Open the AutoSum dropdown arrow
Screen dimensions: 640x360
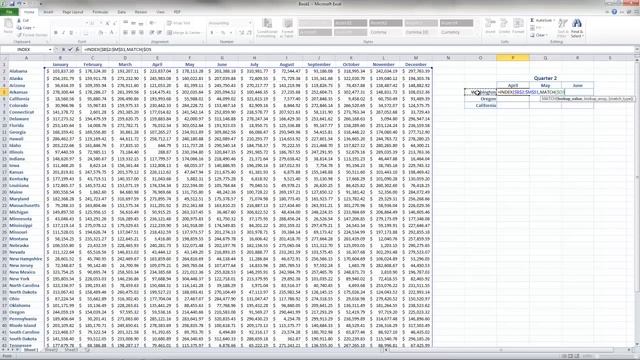click(553, 20)
